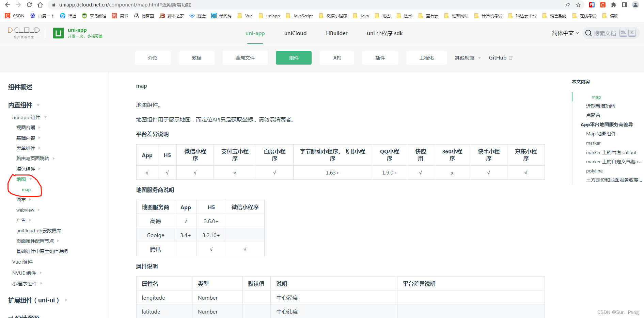This screenshot has height=318, width=644.
Task: Open the 脚本之家 bookmark
Action: click(x=172, y=16)
